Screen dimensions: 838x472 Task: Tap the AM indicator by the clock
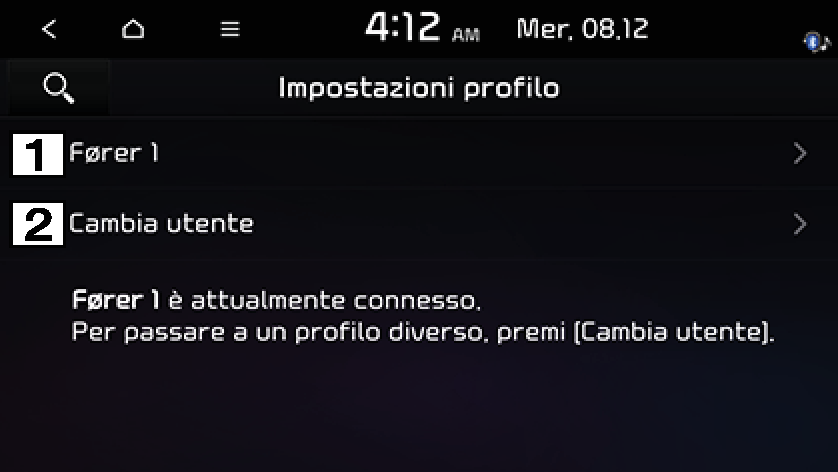coord(466,35)
